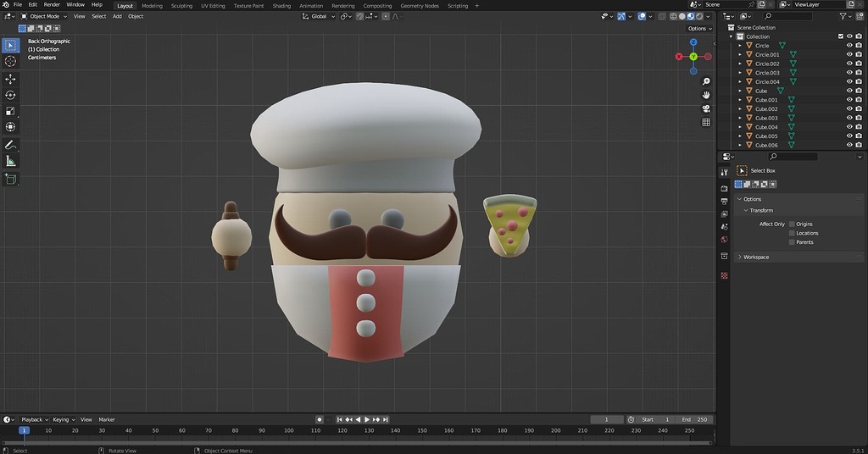Expand the Cube.002 tree item
The width and height of the screenshot is (868, 454).
click(740, 109)
